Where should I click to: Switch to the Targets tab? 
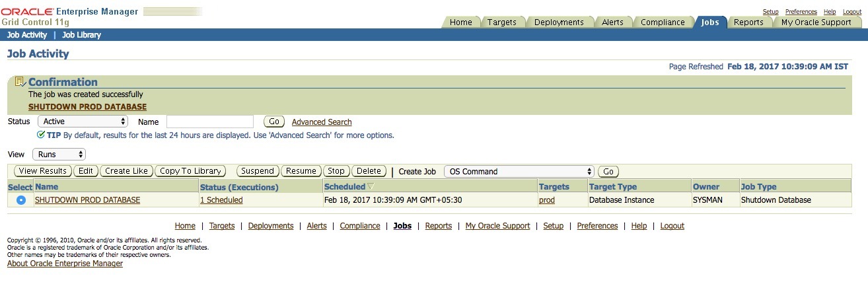[502, 22]
